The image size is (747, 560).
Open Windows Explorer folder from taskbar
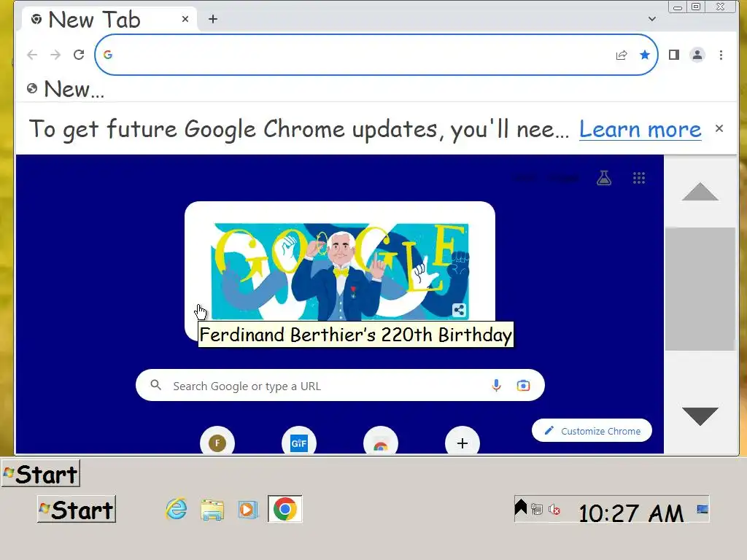[212, 510]
